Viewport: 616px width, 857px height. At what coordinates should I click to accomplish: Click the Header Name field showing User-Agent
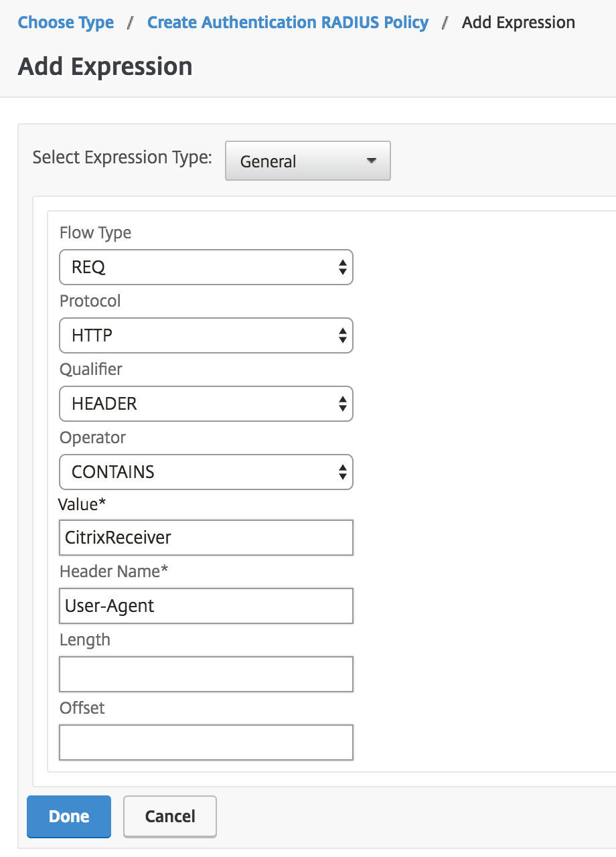tap(206, 606)
